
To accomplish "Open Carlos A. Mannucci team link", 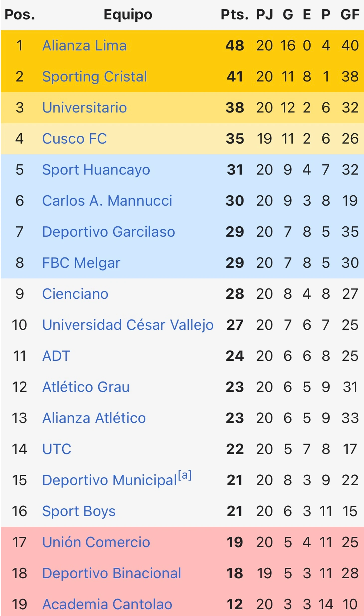I will click(107, 201).
